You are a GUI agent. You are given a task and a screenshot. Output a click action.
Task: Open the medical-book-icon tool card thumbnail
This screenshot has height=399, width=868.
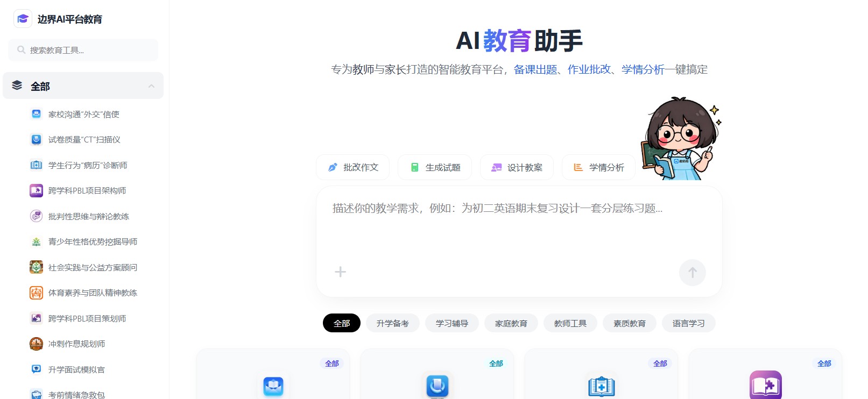602,386
